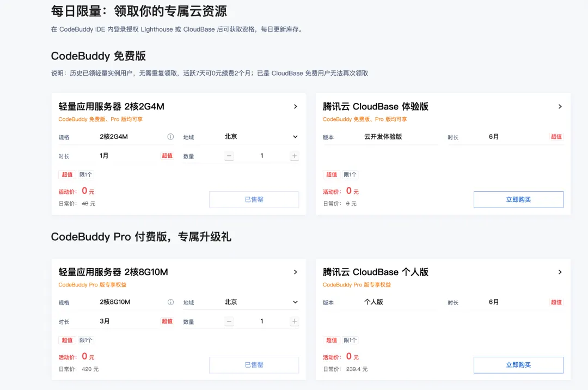Open the 腾讯云 CloudBase 体验版 title
The height and width of the screenshot is (390, 588).
(x=375, y=107)
